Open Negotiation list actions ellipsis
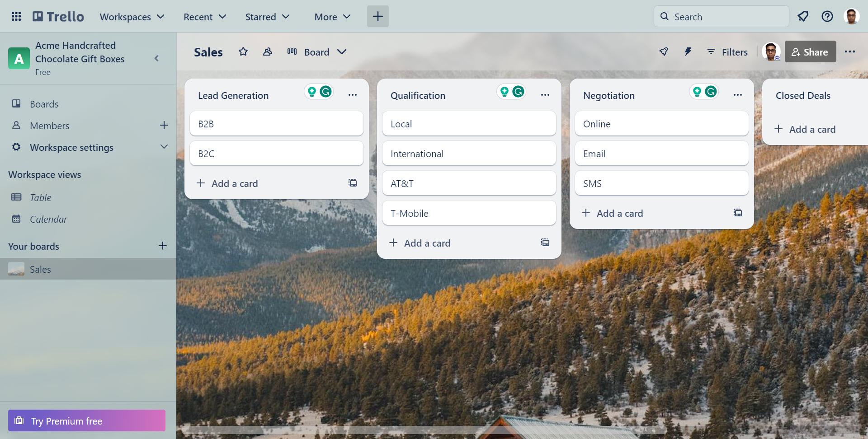The height and width of the screenshot is (439, 868). click(x=738, y=95)
